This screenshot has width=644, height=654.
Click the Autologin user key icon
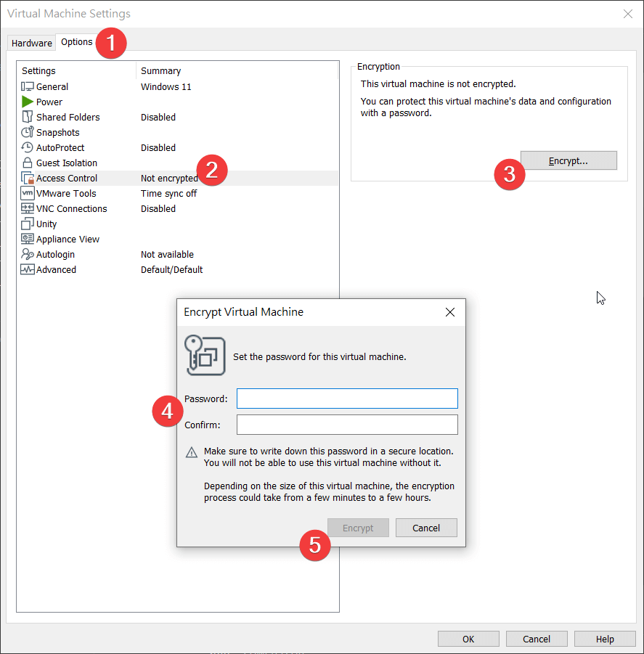tap(28, 255)
